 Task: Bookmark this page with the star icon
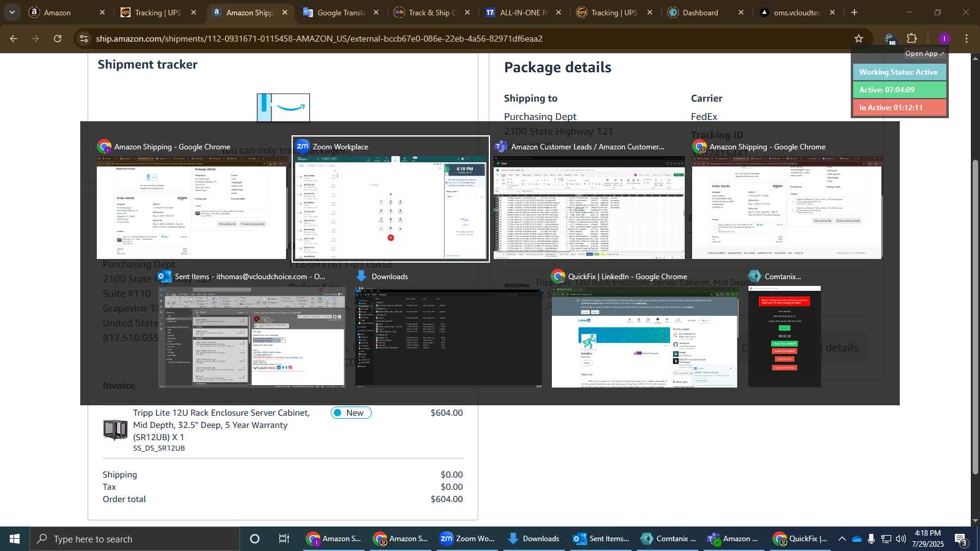859,39
